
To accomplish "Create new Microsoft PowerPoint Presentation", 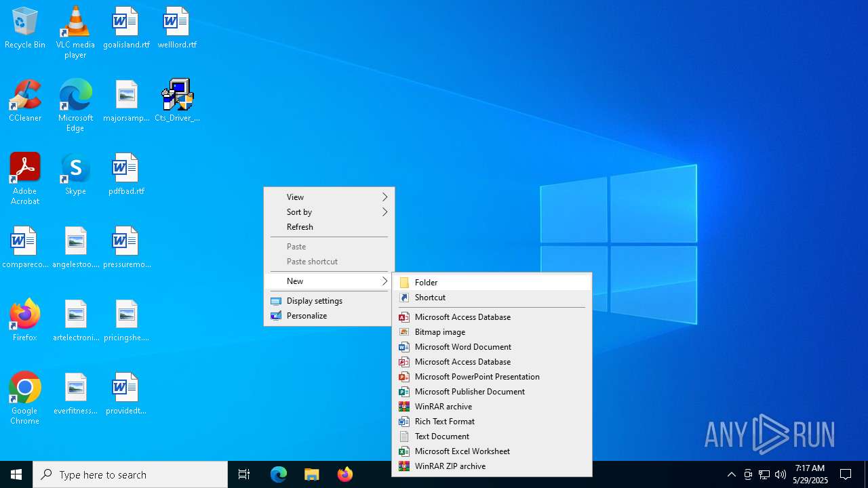I will pyautogui.click(x=492, y=377).
